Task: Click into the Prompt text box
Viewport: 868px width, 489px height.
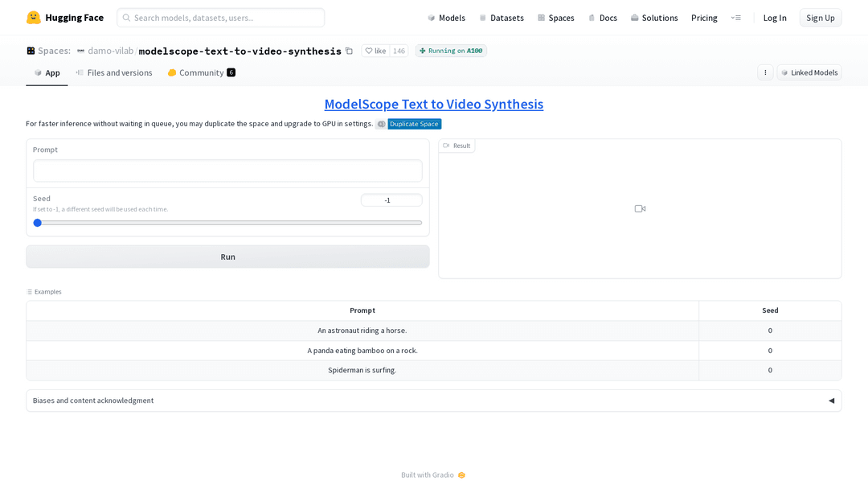Action: [227, 171]
